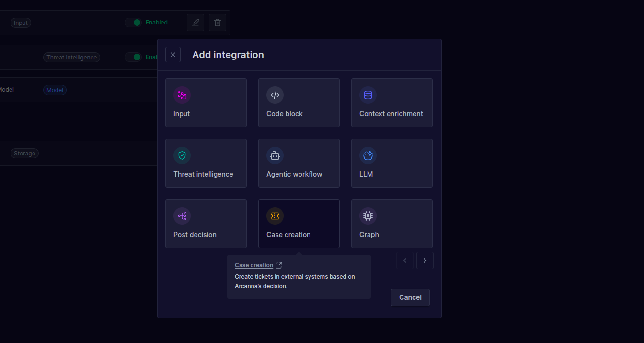
Task: Select the Context enrichment label
Action: (x=391, y=114)
